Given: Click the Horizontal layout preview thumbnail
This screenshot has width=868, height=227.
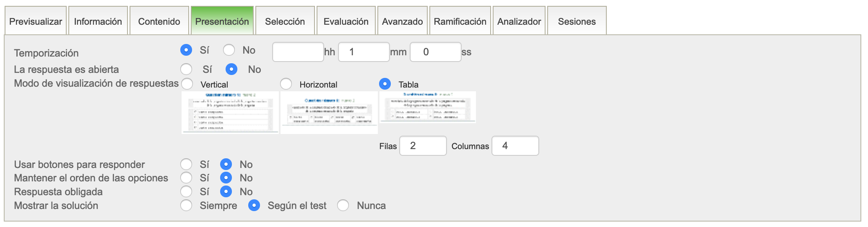Looking at the screenshot, I should (x=329, y=112).
